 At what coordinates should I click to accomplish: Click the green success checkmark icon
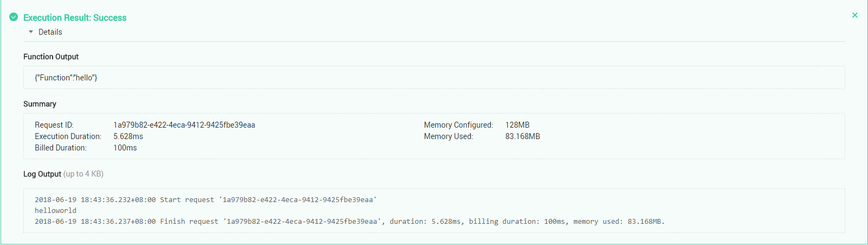click(x=14, y=17)
